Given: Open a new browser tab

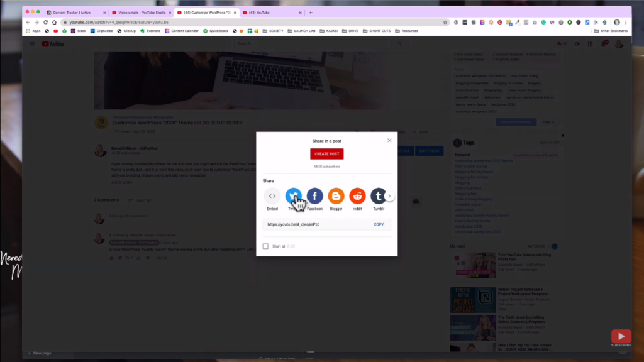Looking at the screenshot, I should point(311,13).
